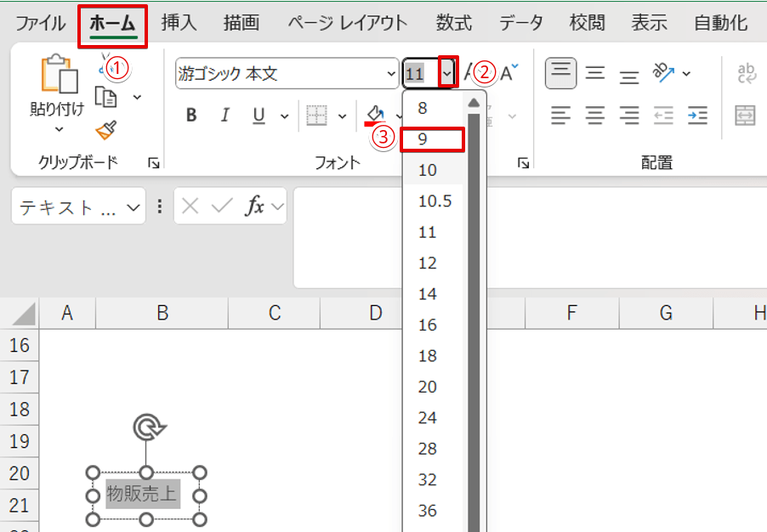Viewport: 767px width, 532px height.
Task: Open the ページ レイアウト tab
Action: coord(347,23)
